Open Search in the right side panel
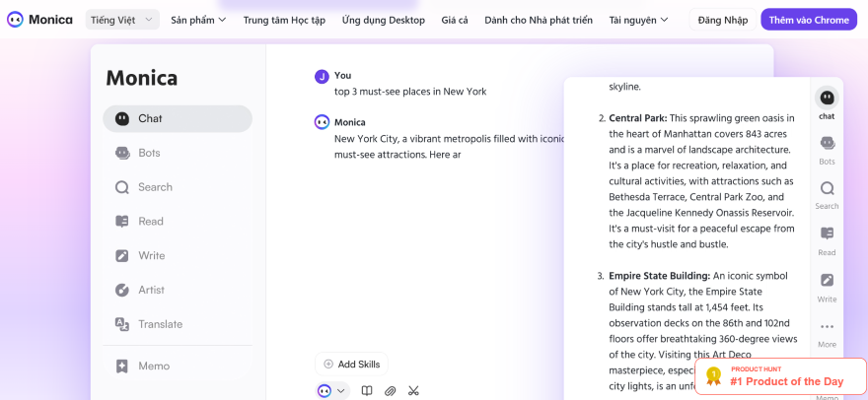The height and width of the screenshot is (400, 868). 827,194
